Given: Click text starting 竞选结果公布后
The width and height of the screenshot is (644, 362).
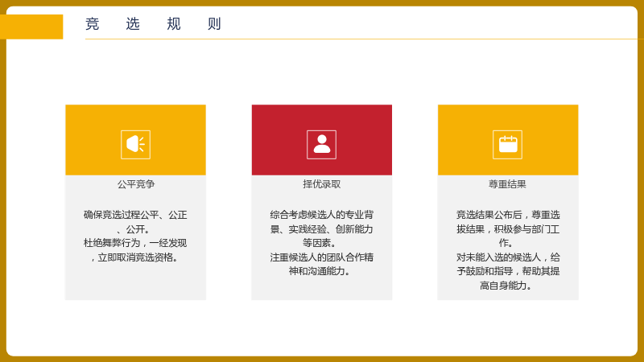Looking at the screenshot, I should click(x=508, y=215).
